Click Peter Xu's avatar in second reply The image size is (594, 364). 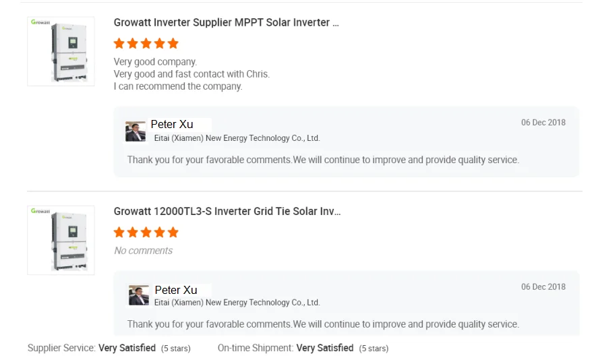click(x=139, y=295)
